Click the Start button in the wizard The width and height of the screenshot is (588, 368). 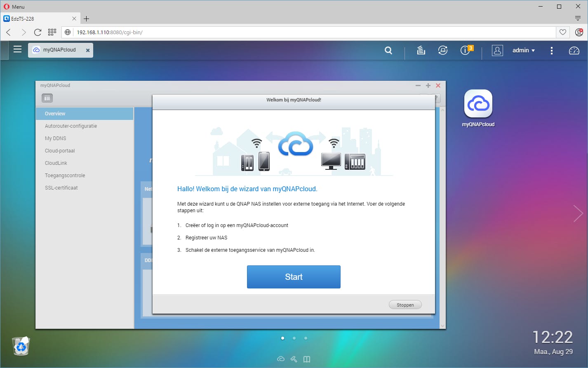pyautogui.click(x=294, y=277)
